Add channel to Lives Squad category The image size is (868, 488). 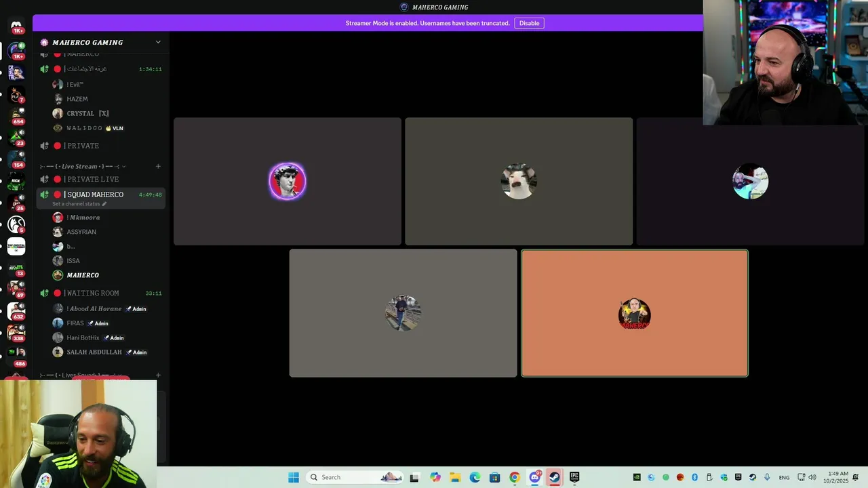pyautogui.click(x=158, y=375)
